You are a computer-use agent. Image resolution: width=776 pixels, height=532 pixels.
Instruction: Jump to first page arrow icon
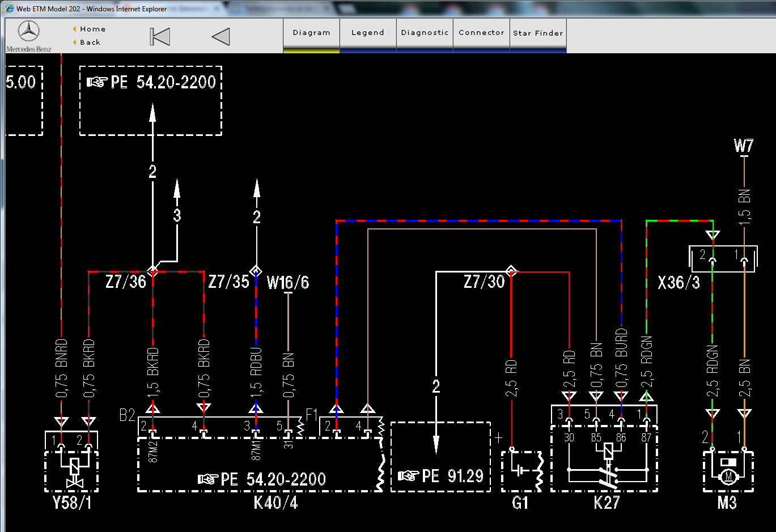160,37
